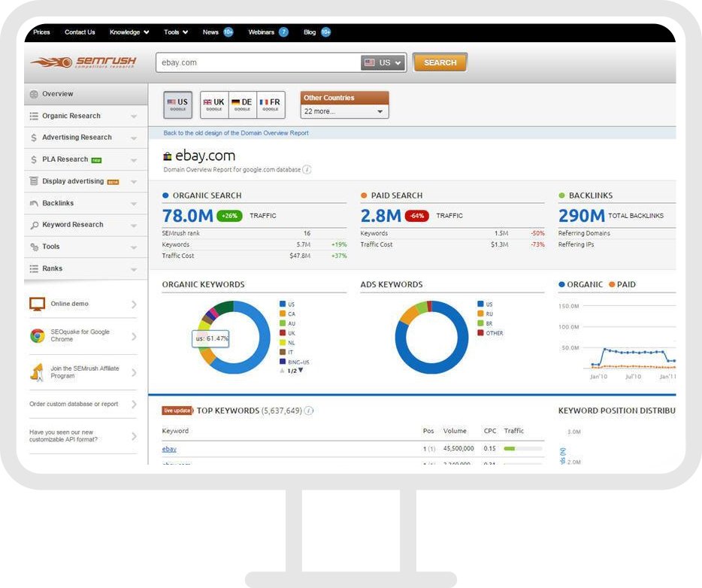Open the Tools menu in top bar
This screenshot has height=588, width=702.
[x=176, y=32]
